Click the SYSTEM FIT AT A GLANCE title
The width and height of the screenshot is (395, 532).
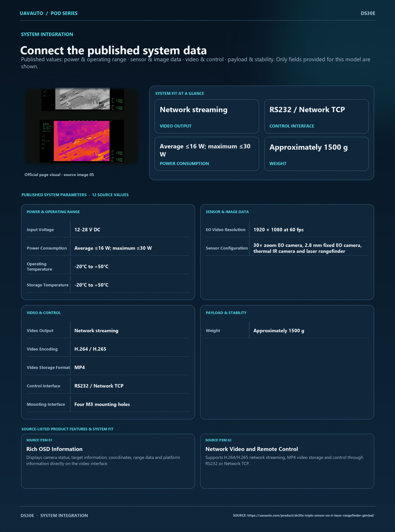tap(179, 94)
